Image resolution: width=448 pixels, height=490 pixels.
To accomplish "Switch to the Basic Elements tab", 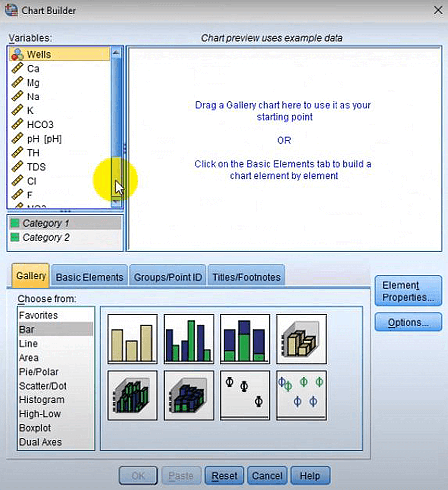I will (x=89, y=277).
